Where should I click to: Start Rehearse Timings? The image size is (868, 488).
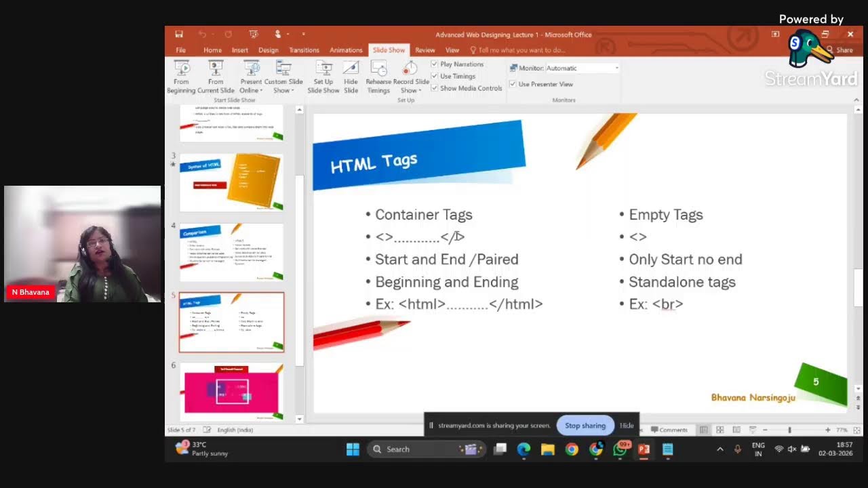click(378, 77)
